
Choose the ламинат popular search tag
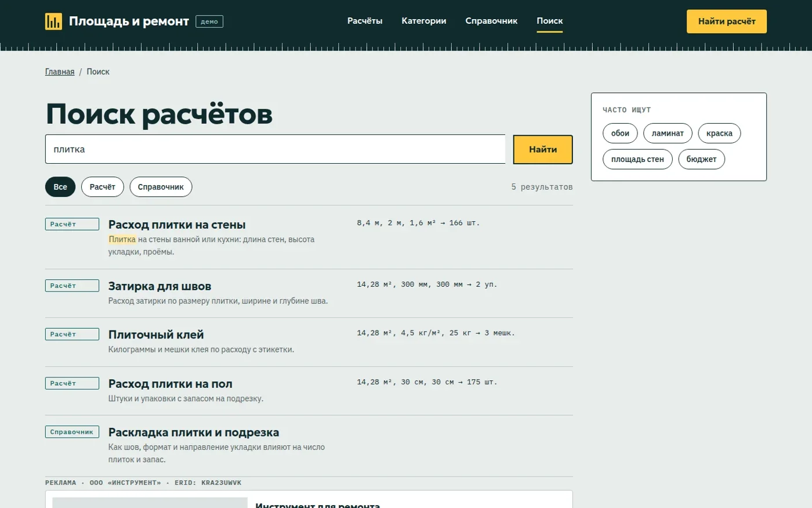point(668,134)
